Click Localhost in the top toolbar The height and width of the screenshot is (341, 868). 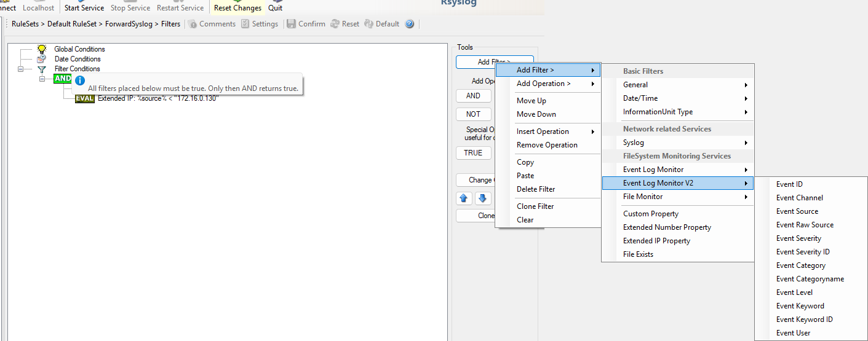coord(38,8)
